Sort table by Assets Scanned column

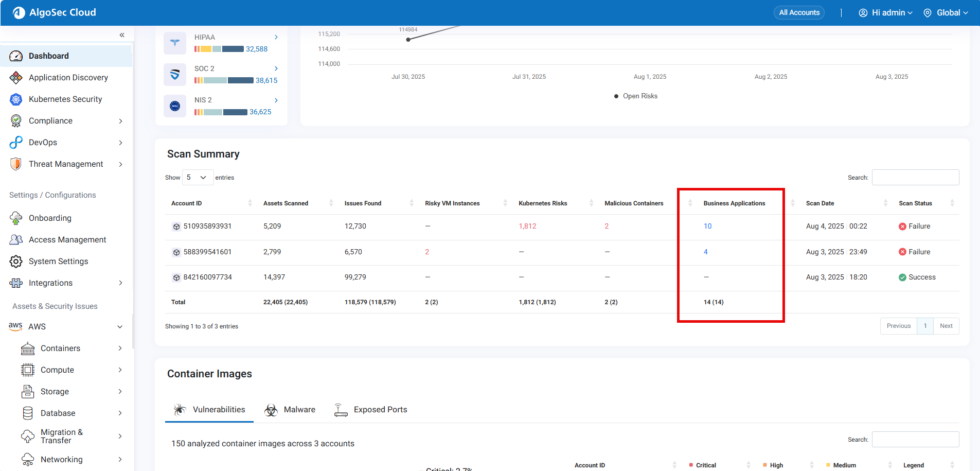[286, 203]
